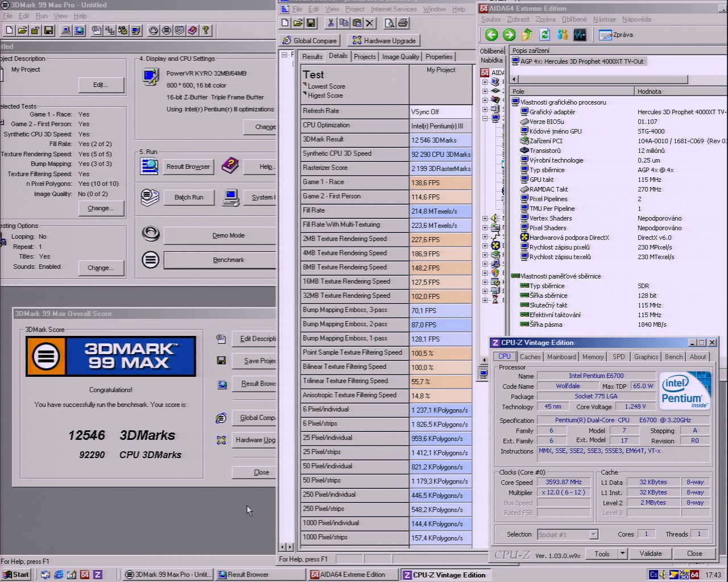
Task: Click the Validate button in CPU-Z
Action: coord(651,554)
